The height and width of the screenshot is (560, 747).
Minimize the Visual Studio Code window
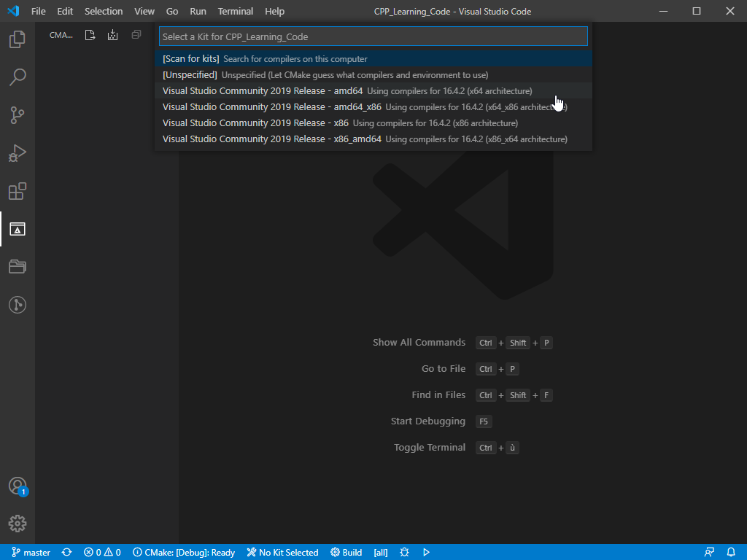click(663, 11)
